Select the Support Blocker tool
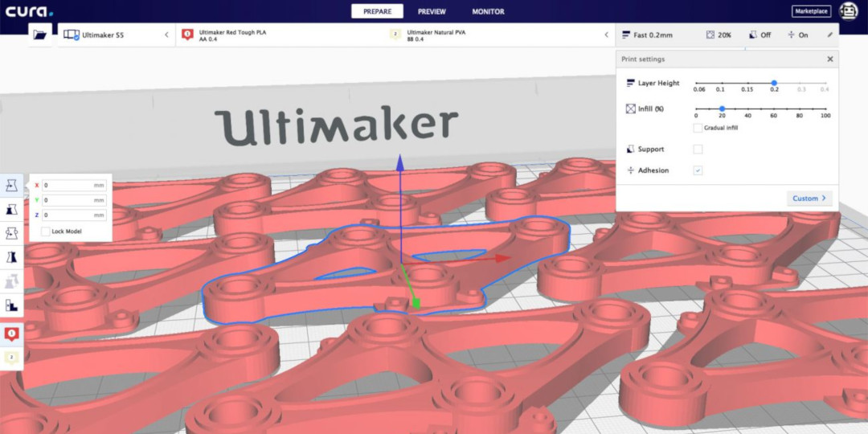The image size is (868, 434). click(11, 305)
